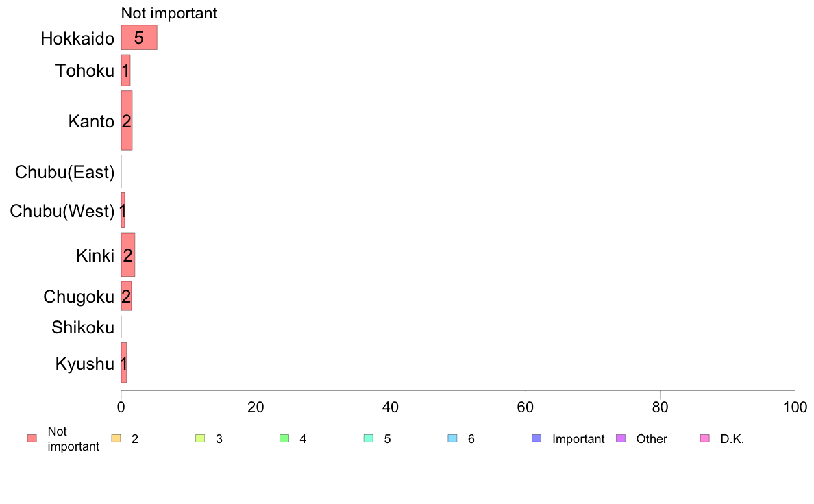Select the pink D.K. legend swatch
Viewport: 814px width, 504px height.
(705, 439)
